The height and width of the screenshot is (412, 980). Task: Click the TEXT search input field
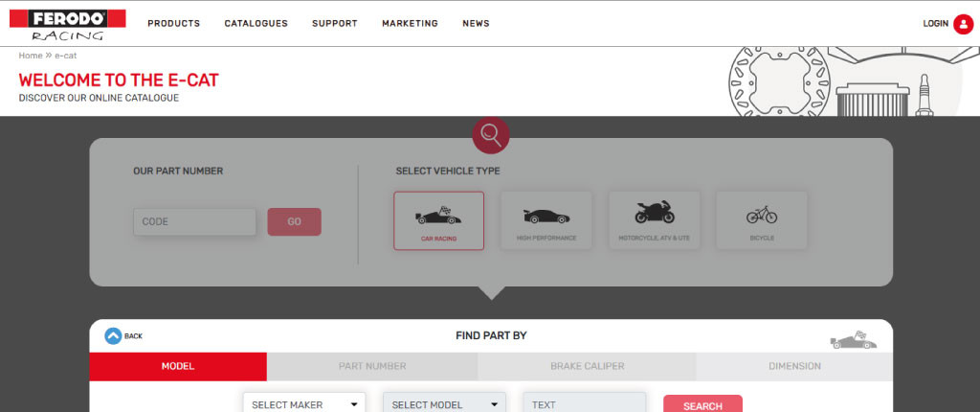point(585,404)
